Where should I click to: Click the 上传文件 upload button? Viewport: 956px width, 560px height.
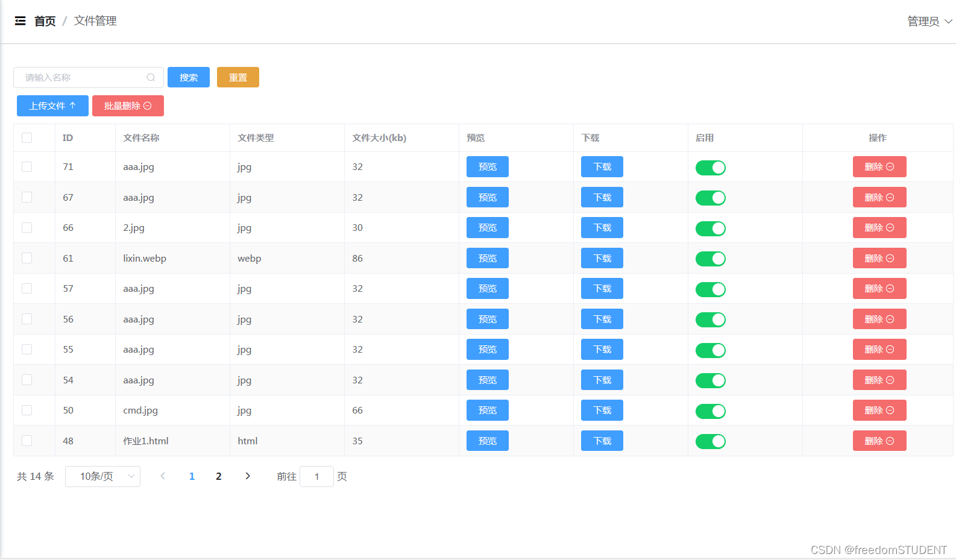point(52,105)
